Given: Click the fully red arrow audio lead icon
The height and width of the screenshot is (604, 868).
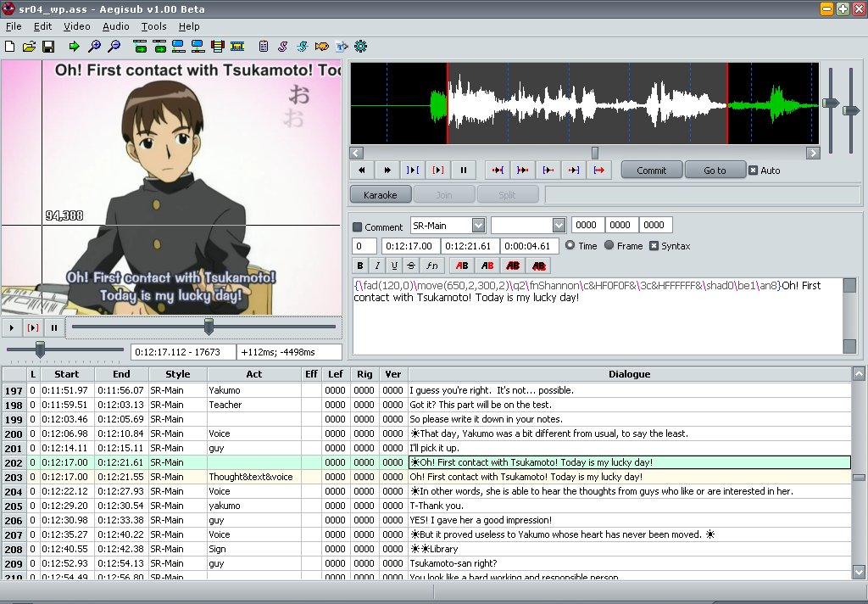Looking at the screenshot, I should [x=599, y=171].
